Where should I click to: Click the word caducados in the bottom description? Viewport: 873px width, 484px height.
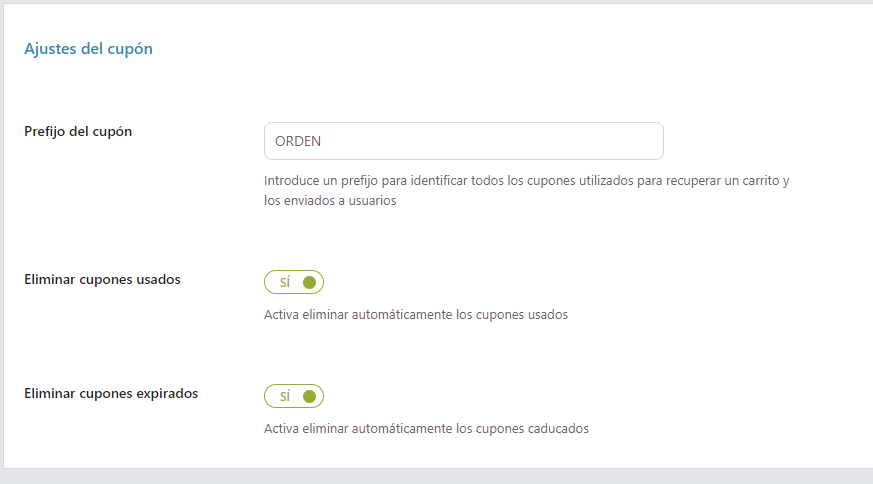coord(558,428)
